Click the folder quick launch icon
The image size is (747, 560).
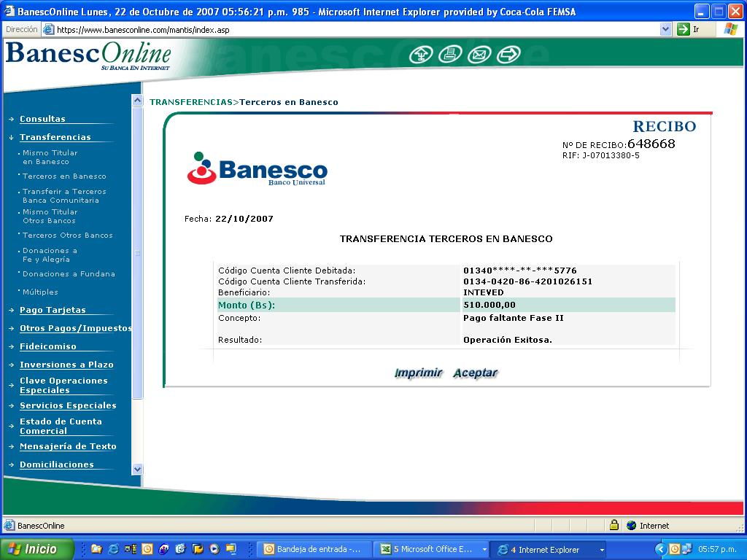pyautogui.click(x=97, y=549)
